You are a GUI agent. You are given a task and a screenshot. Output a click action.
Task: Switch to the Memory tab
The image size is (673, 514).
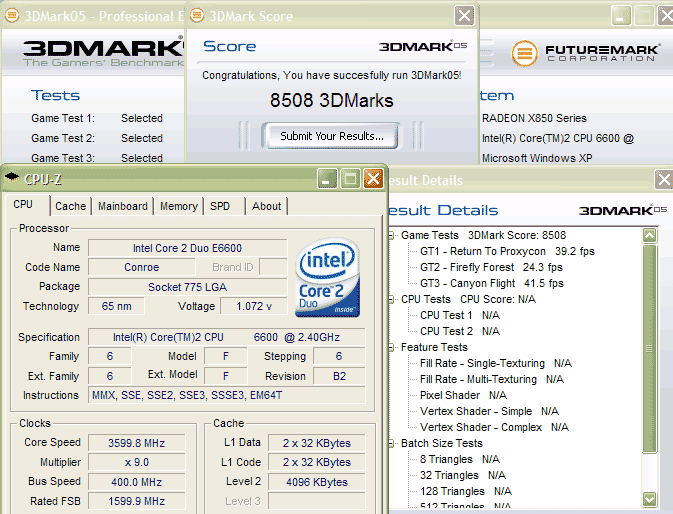click(x=179, y=206)
